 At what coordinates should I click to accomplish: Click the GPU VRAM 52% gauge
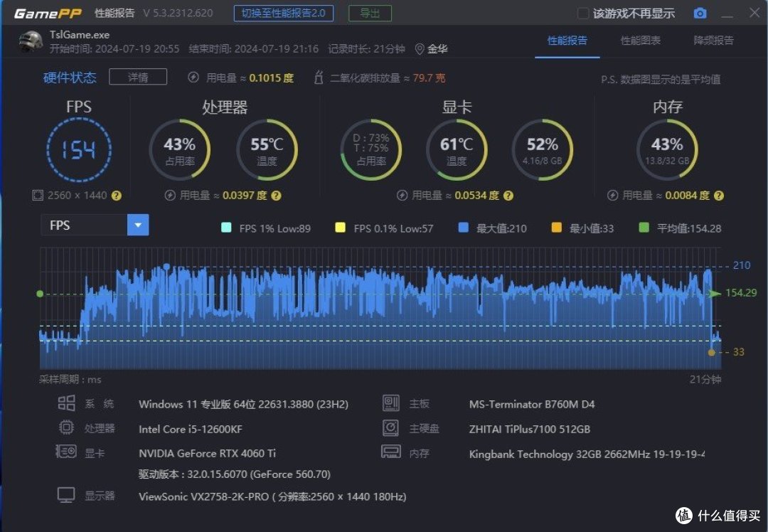tap(542, 150)
